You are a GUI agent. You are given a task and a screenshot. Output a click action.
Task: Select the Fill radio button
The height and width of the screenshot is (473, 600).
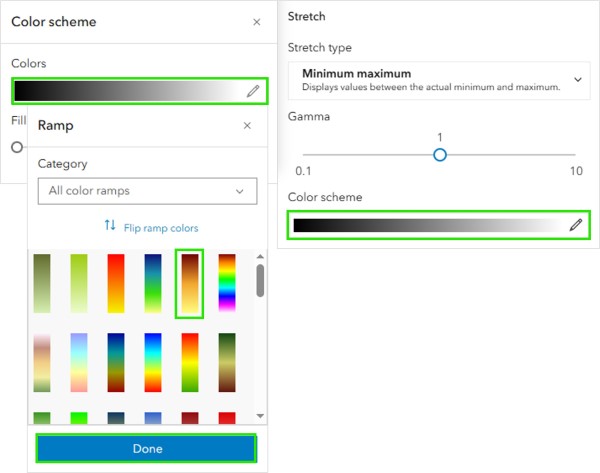pyautogui.click(x=17, y=147)
